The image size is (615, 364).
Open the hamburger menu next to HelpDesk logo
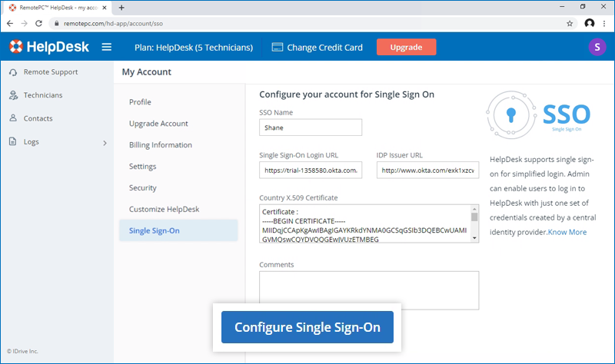pyautogui.click(x=107, y=47)
